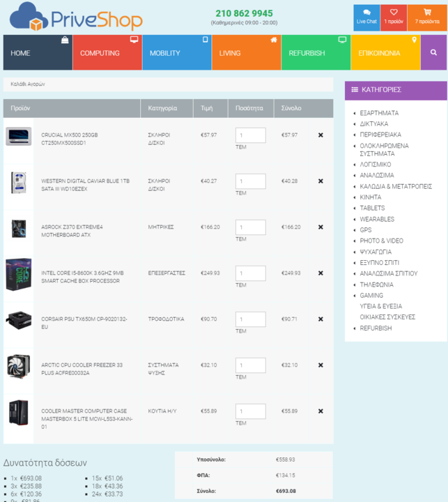Click the final total €693.08
This screenshot has height=502, width=448.
pyautogui.click(x=286, y=491)
